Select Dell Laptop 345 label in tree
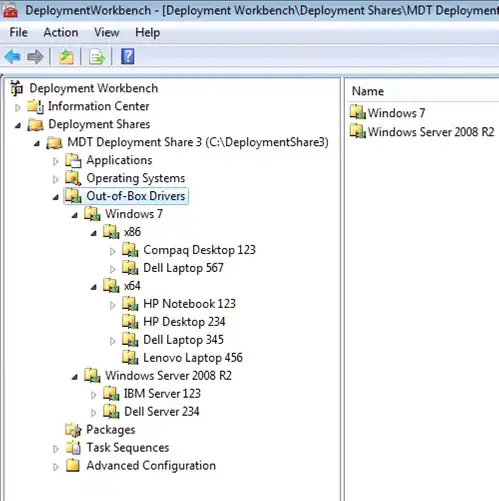Viewport: 499px width, 501px height. click(183, 340)
